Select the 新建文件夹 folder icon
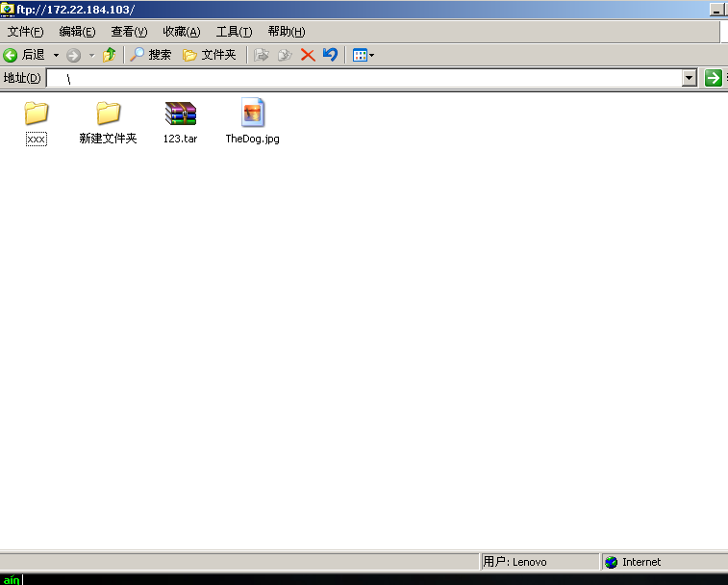Viewport: 728px width, 585px height. pos(108,113)
